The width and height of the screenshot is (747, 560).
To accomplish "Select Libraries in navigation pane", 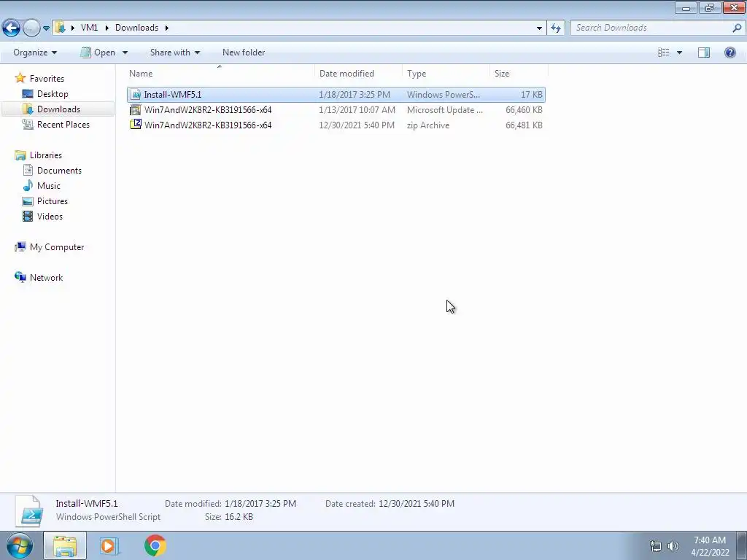I will click(x=46, y=155).
